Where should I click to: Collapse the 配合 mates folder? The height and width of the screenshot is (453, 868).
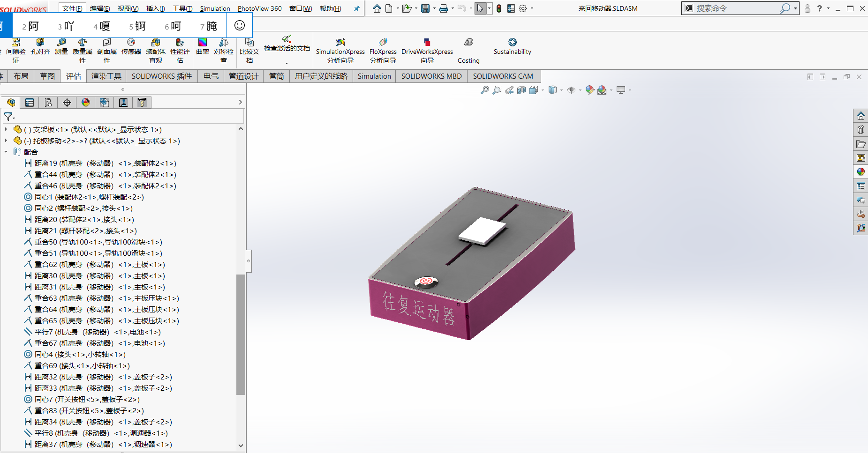coord(6,152)
